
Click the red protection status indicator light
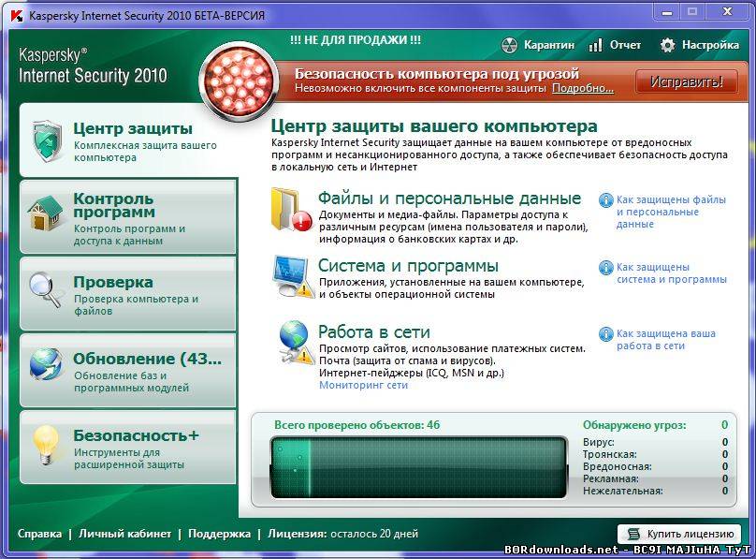click(x=239, y=81)
